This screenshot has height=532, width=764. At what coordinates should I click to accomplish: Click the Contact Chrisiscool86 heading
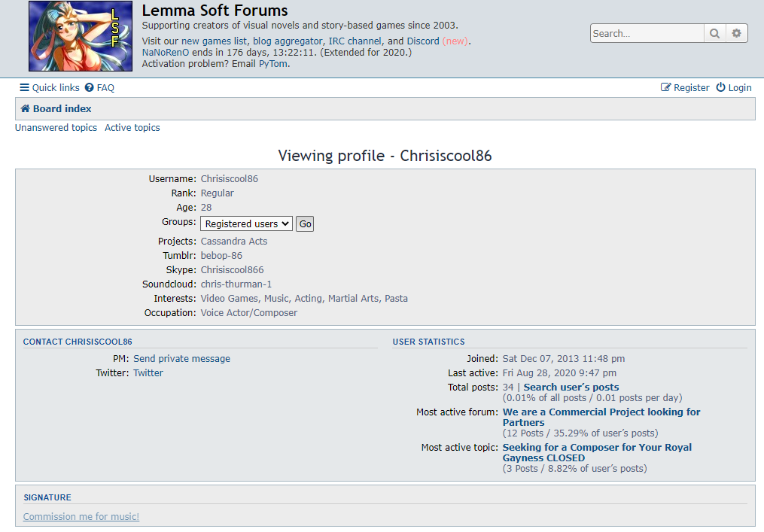click(x=78, y=342)
